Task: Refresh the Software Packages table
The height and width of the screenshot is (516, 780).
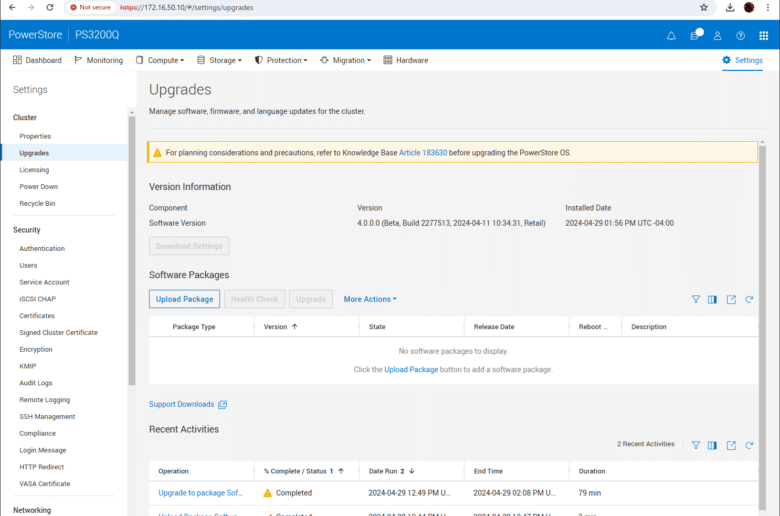Action: coord(749,299)
